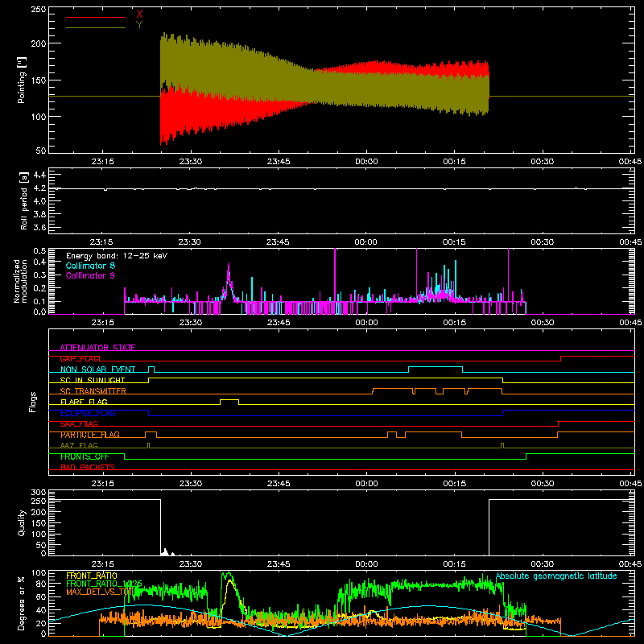Click the 23:15 time label under the Flags plot

click(x=102, y=484)
